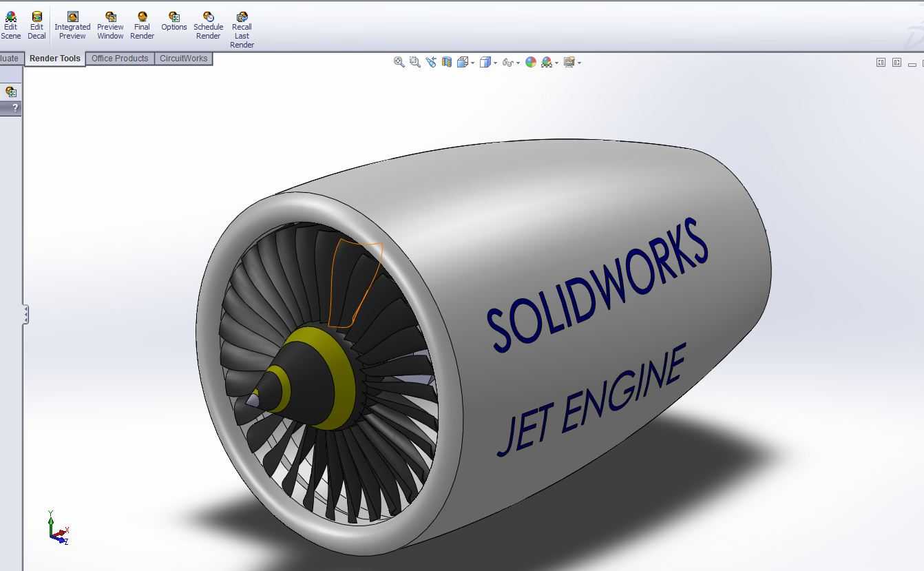Click the left-arrow window tiling icon in the viewport corner
This screenshot has width=924, height=571.
tap(881, 62)
